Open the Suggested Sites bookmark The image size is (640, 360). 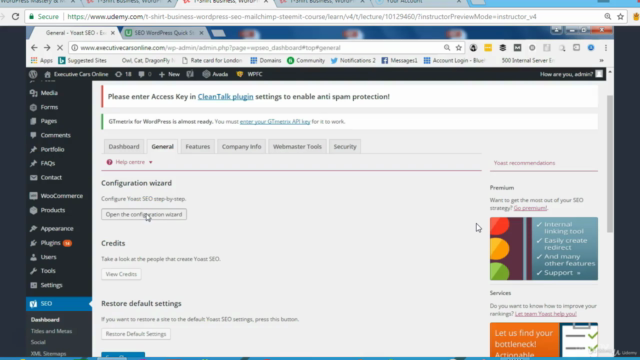[82, 60]
